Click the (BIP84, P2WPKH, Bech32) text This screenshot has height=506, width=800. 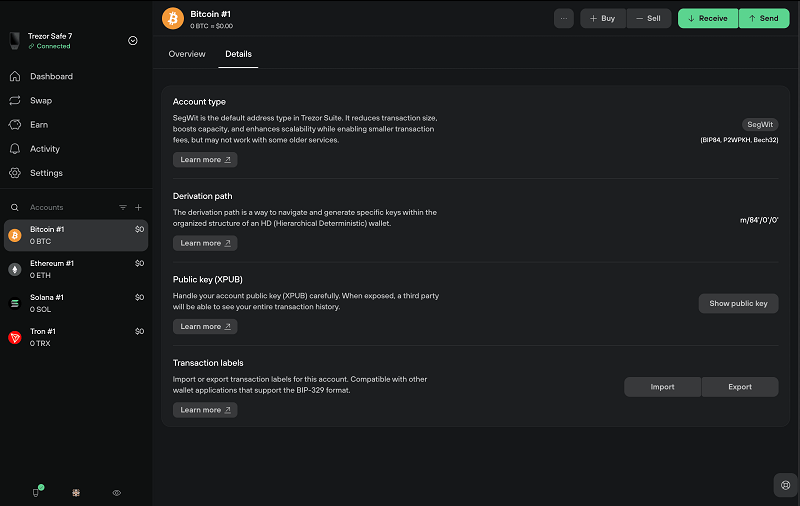pos(739,140)
